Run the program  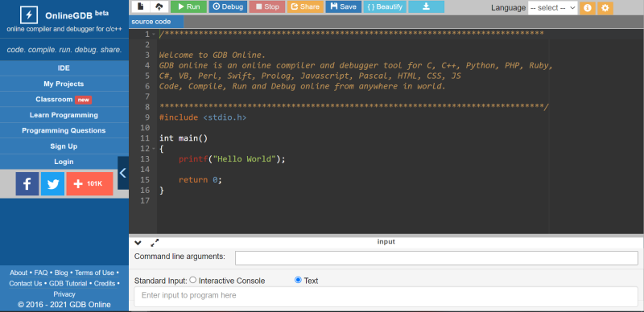tap(188, 6)
